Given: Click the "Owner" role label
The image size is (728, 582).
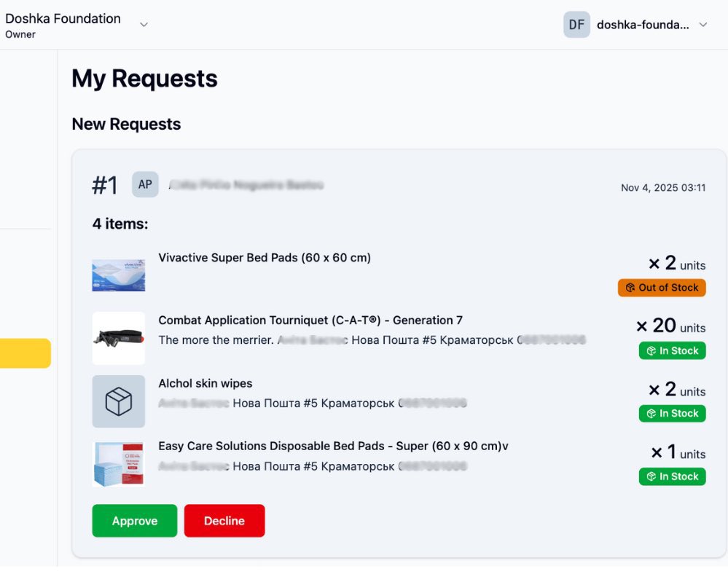Looking at the screenshot, I should click(x=20, y=34).
